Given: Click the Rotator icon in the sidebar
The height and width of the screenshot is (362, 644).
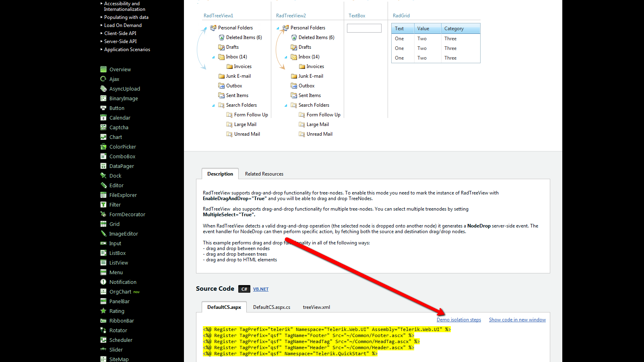Looking at the screenshot, I should coord(103,330).
